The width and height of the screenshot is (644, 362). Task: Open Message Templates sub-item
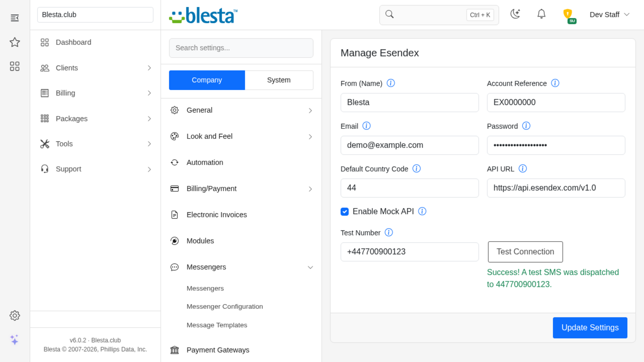(x=217, y=325)
